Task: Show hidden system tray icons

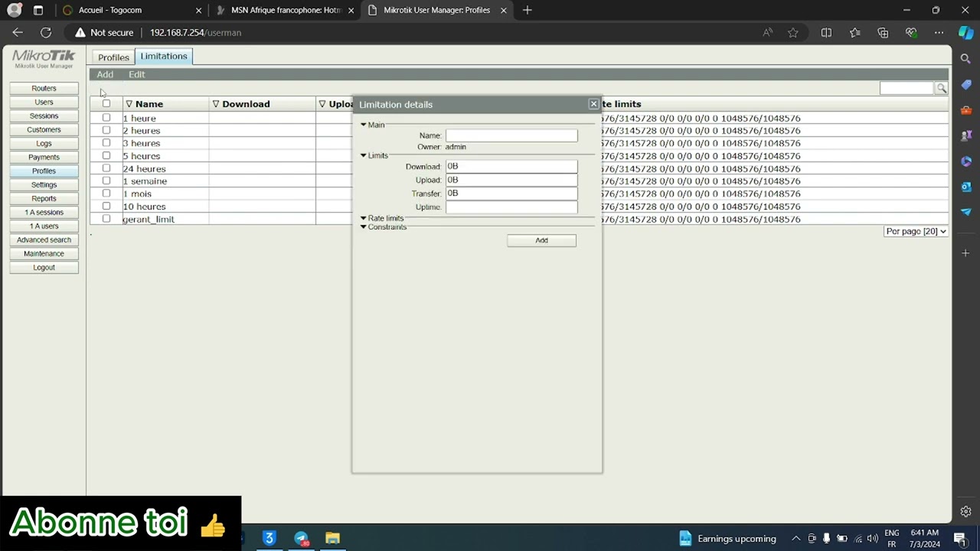Action: [795, 538]
